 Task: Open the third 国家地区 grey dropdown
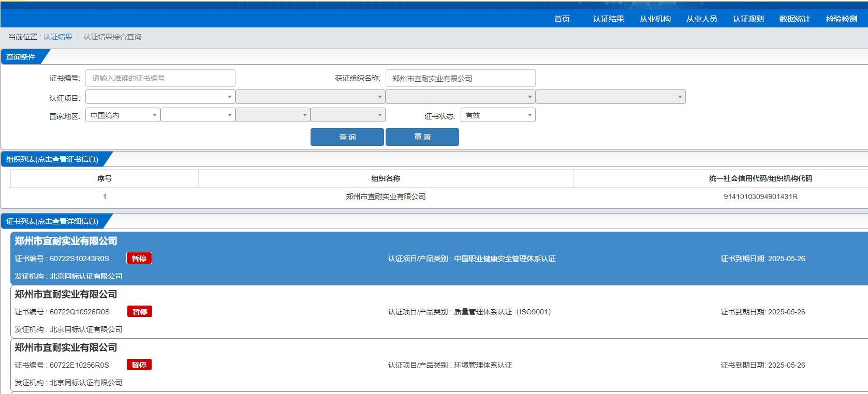tap(273, 115)
